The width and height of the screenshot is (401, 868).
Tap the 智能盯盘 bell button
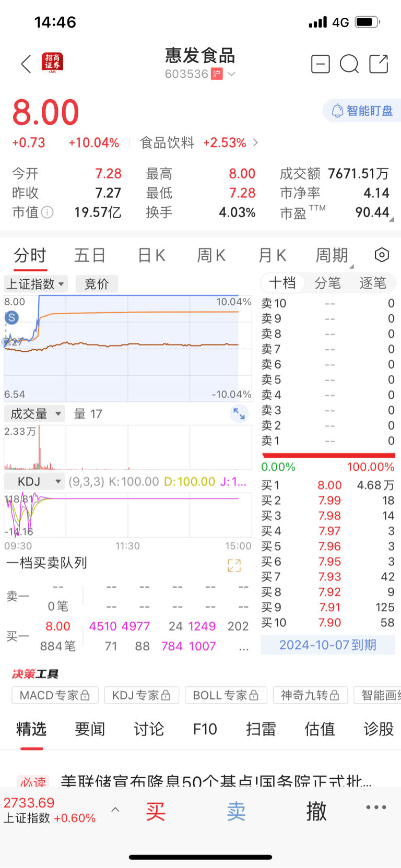click(x=362, y=111)
